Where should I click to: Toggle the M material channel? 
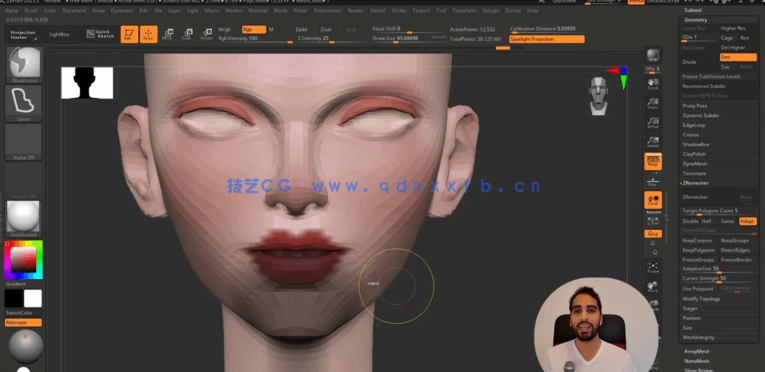[x=271, y=29]
